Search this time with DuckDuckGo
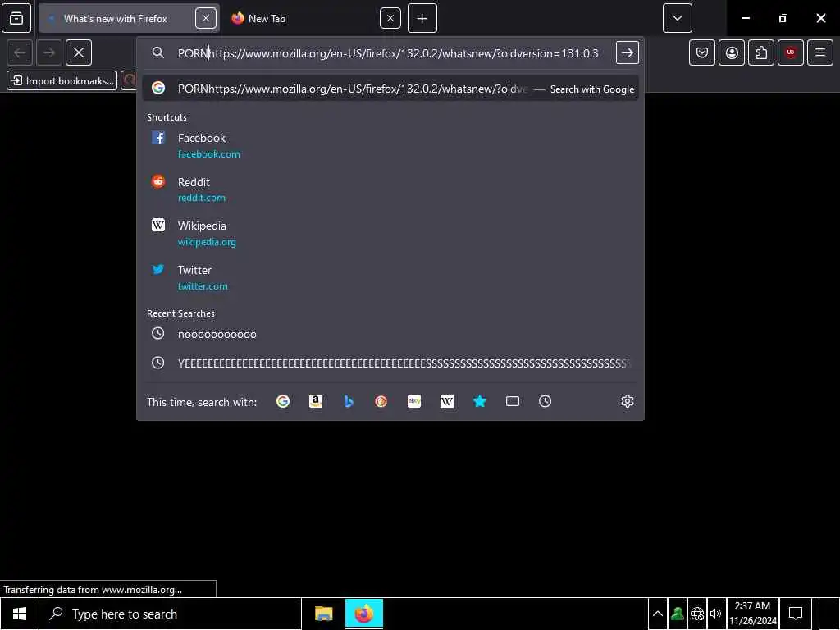This screenshot has height=630, width=840. [381, 401]
